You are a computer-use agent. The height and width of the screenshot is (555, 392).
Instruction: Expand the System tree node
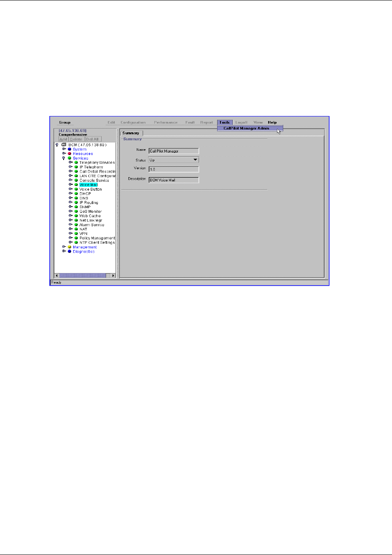64,149
